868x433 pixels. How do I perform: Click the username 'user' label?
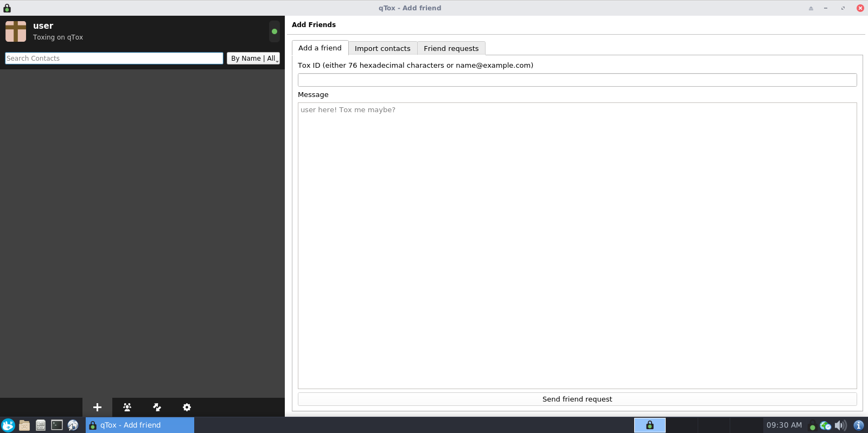(x=43, y=25)
